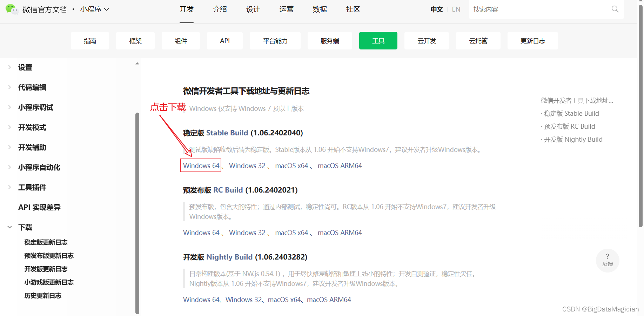Download RC Build macOS x64
The height and width of the screenshot is (316, 644).
pos(292,233)
